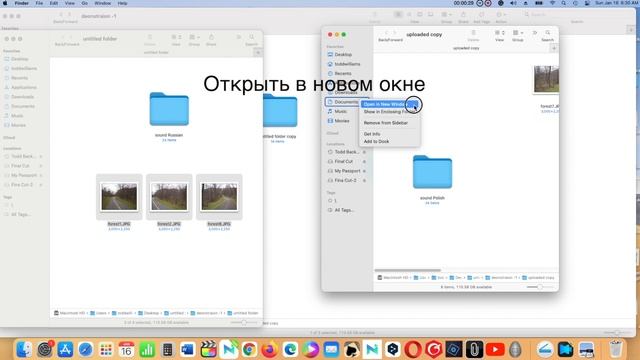Launch Safari from the Dock

[x=85, y=349]
